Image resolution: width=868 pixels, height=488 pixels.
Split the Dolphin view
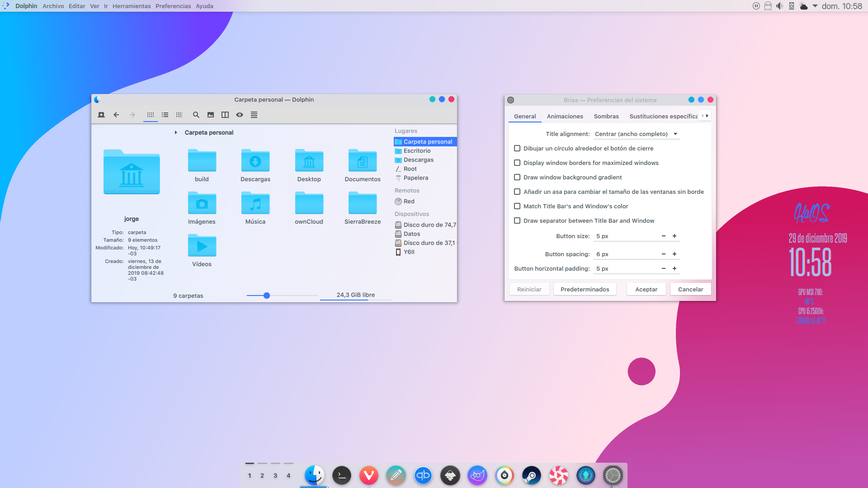(225, 115)
